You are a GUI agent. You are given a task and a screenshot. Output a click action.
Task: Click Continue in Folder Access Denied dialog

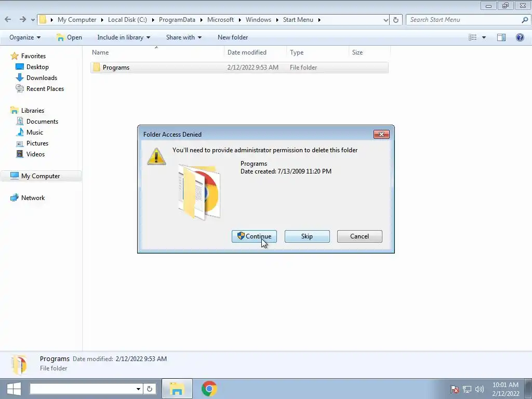pos(254,236)
